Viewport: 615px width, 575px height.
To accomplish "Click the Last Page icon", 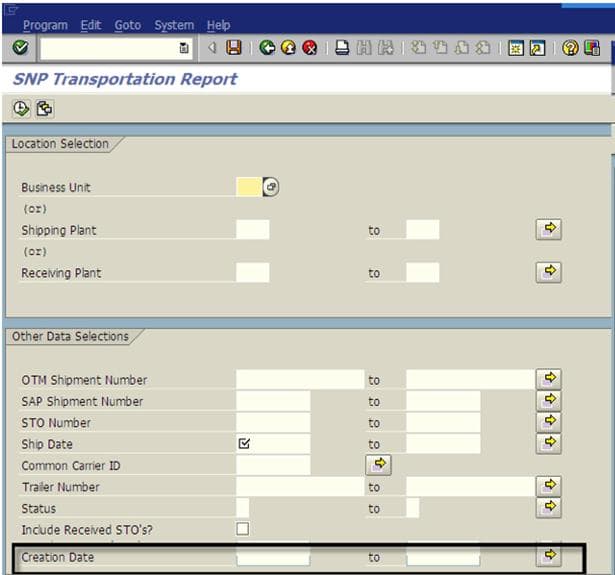I will coord(483,48).
